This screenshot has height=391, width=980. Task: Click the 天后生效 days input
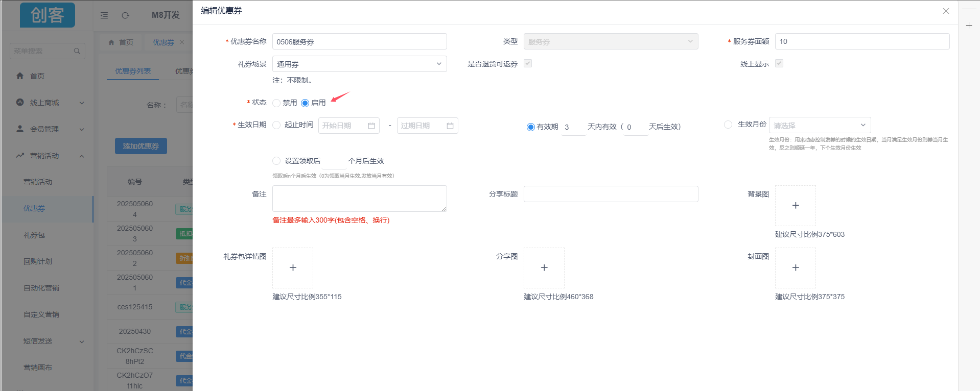pyautogui.click(x=635, y=127)
